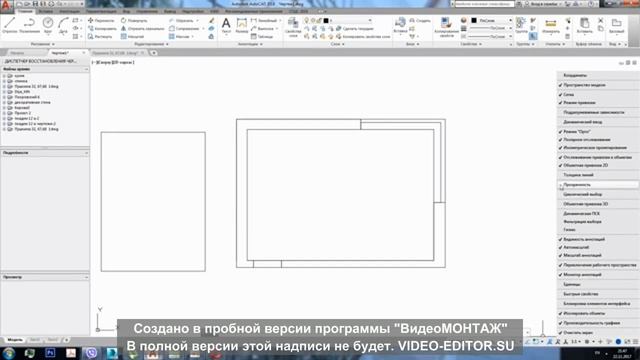The width and height of the screenshot is (640, 360).
Task: Expand the Свойства panel dropdown
Action: (x=471, y=44)
